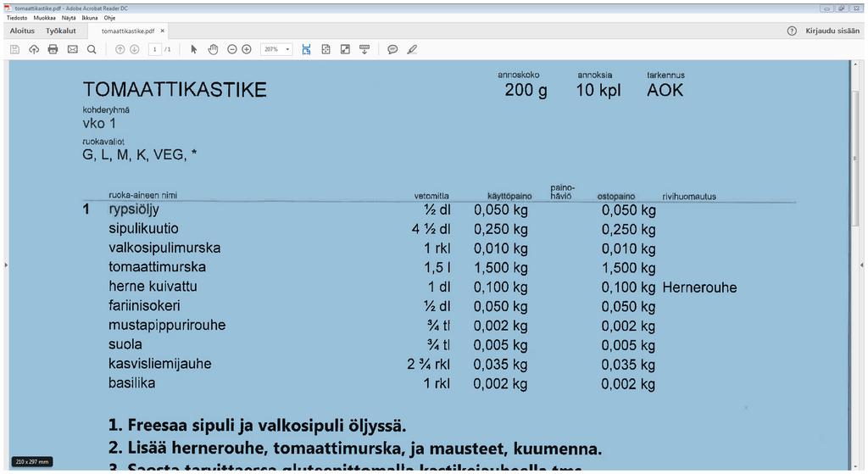
Task: Click the 2 ¾ rkl measure value
Action: [x=428, y=365]
